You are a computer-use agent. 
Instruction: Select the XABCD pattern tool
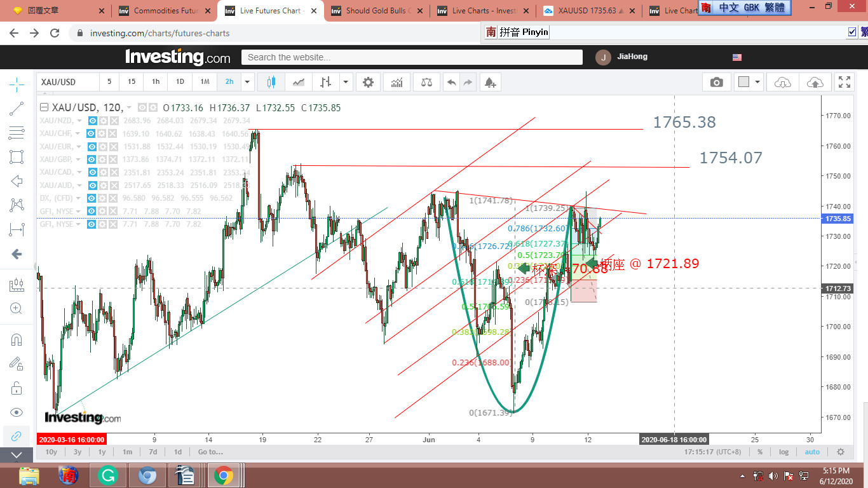(17, 205)
